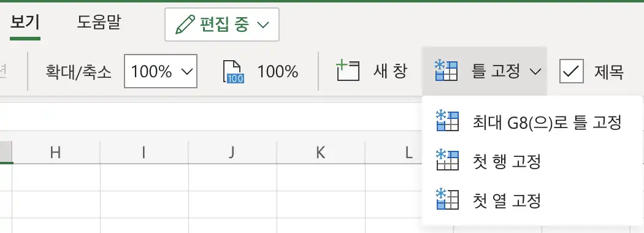This screenshot has height=233, width=644.
Task: Select column H header
Action: [56, 153]
